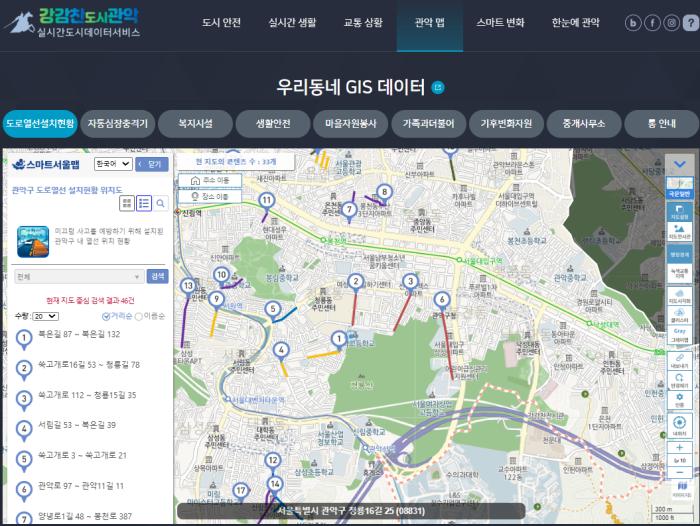Select the 이름순 name sort option
The height and width of the screenshot is (526, 700).
(x=150, y=316)
